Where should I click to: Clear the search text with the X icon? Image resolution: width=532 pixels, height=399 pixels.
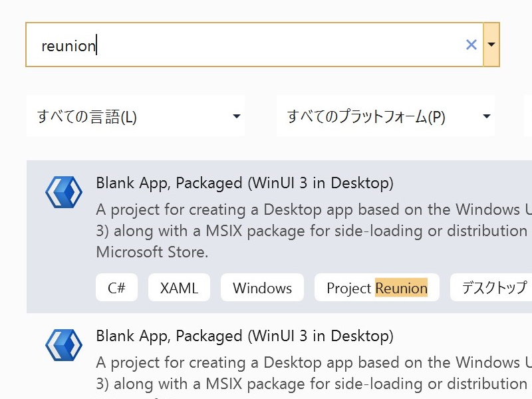click(x=471, y=45)
